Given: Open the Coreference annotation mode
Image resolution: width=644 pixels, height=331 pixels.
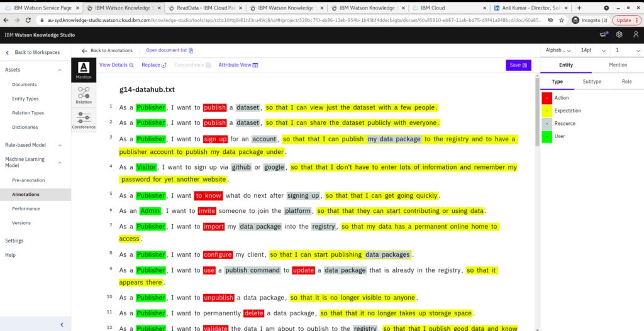Looking at the screenshot, I should [x=84, y=119].
